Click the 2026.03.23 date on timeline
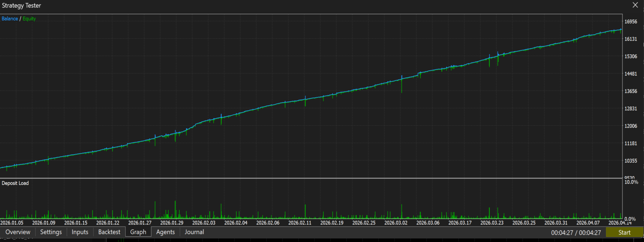Viewport: 644px width, 242px height. [x=492, y=223]
